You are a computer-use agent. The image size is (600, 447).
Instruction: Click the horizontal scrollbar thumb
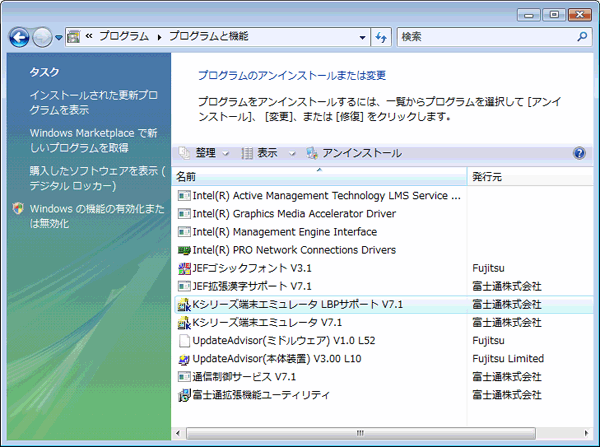click(x=360, y=433)
